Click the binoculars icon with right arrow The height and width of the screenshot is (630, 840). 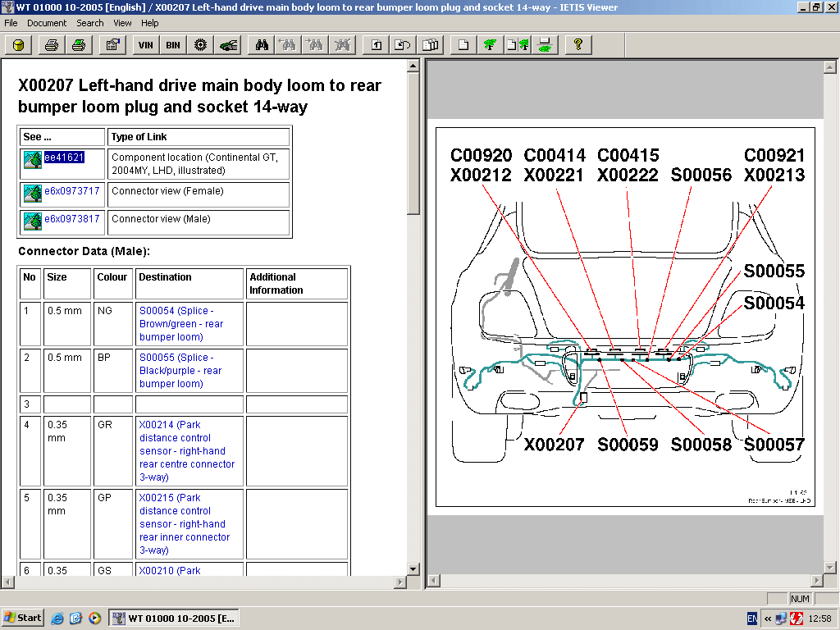(x=315, y=45)
